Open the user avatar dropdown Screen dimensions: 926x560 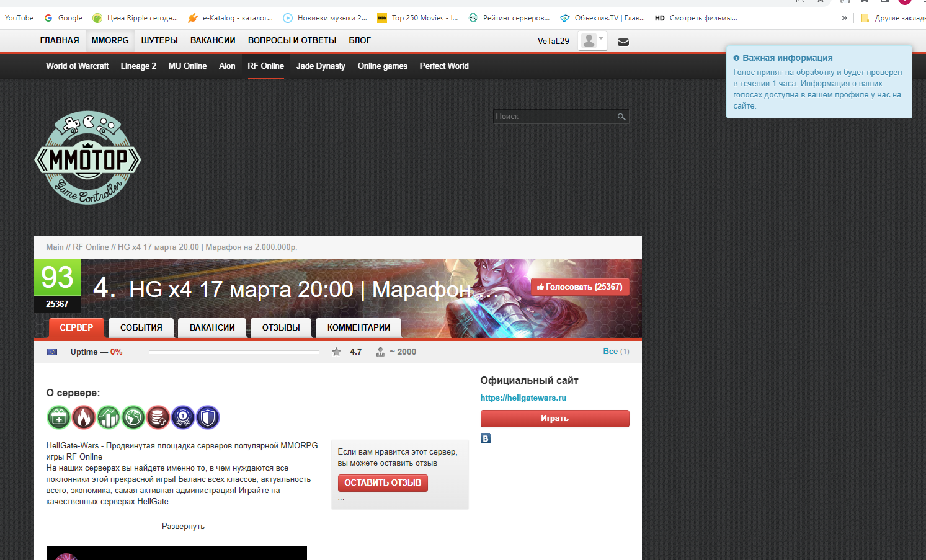tap(592, 41)
